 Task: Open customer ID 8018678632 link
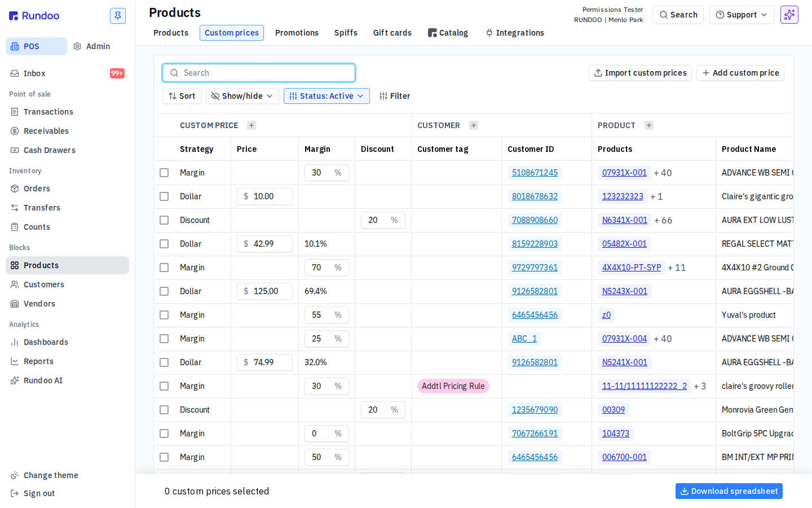tap(535, 196)
